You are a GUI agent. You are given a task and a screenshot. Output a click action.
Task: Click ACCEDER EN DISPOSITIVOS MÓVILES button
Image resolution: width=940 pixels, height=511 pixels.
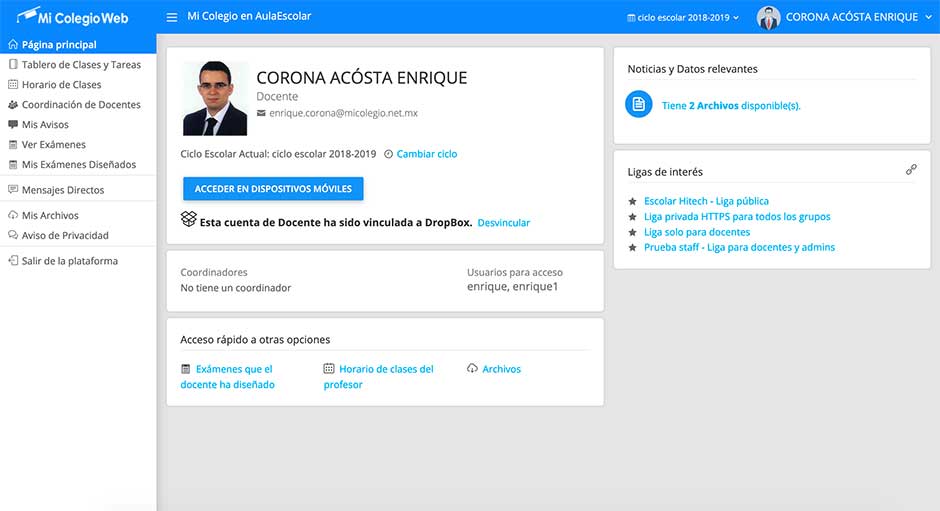(x=273, y=188)
